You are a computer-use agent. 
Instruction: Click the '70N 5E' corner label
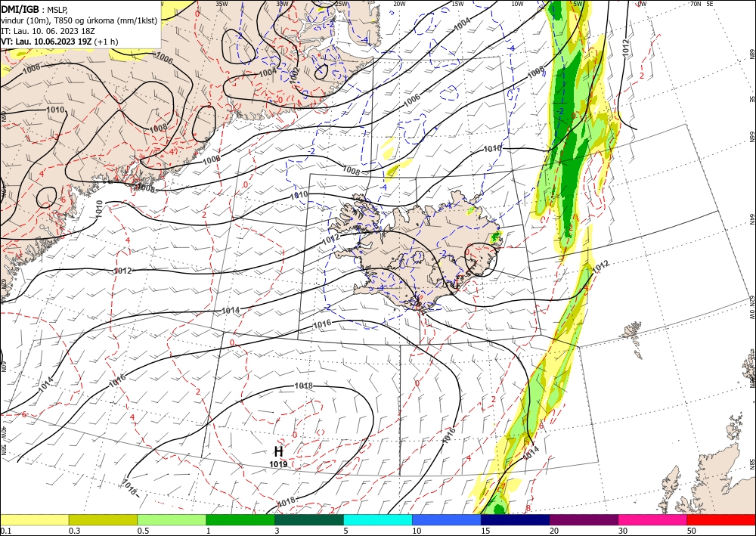pos(702,3)
